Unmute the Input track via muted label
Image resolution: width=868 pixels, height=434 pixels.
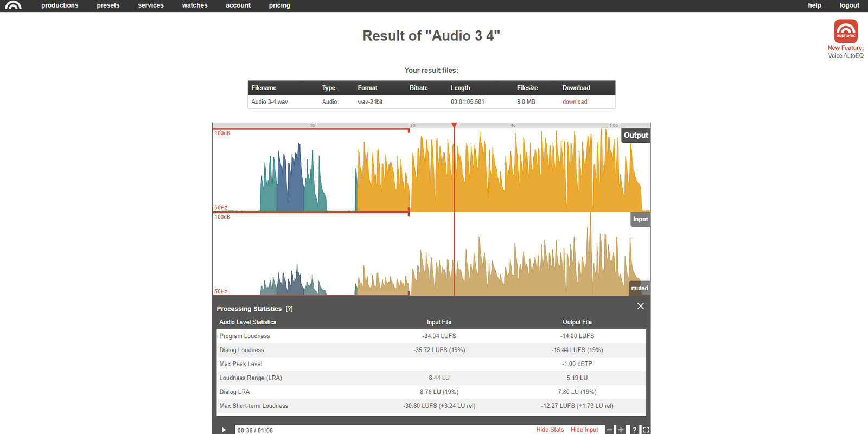(639, 288)
